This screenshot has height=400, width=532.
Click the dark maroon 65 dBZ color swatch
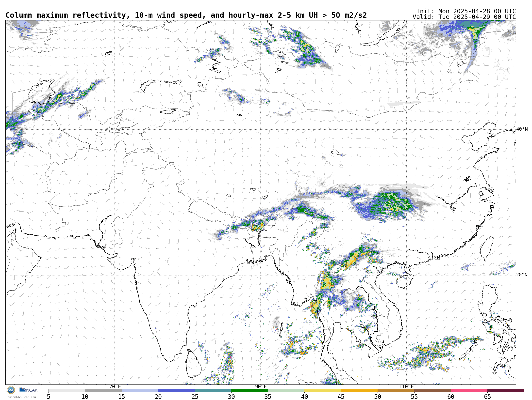pos(506,391)
